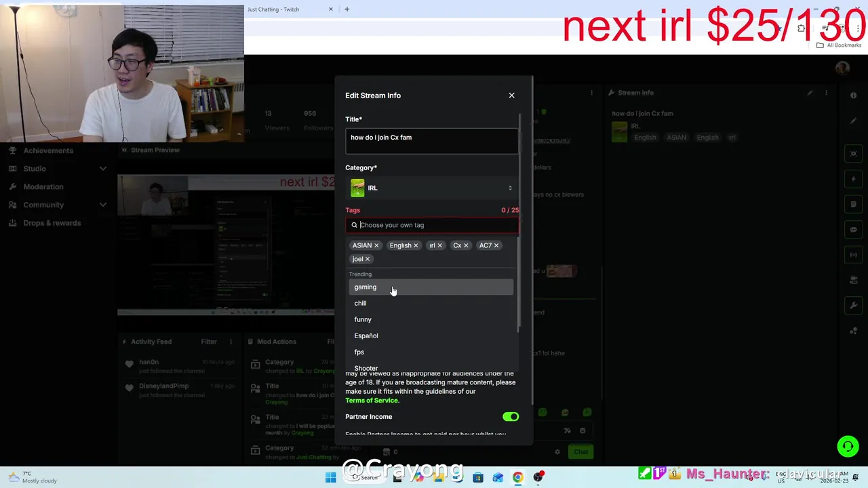Select trending tag fps
868x488 pixels.
(x=431, y=352)
